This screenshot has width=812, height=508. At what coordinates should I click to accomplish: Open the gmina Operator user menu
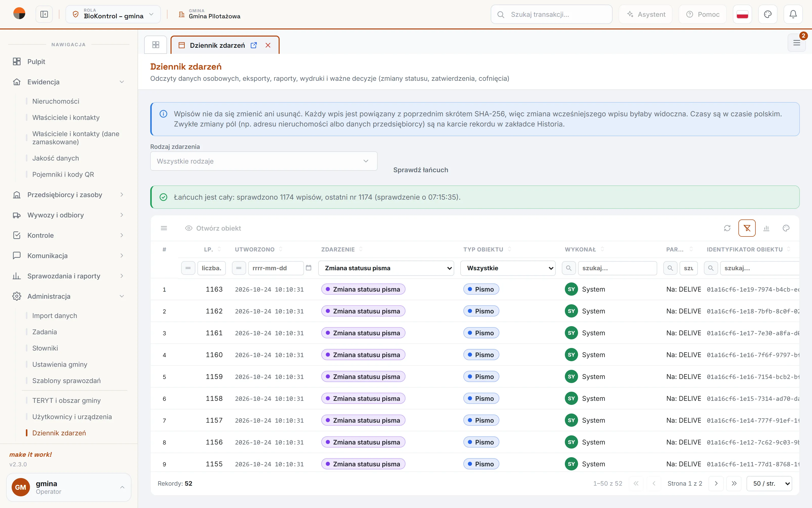pos(69,487)
